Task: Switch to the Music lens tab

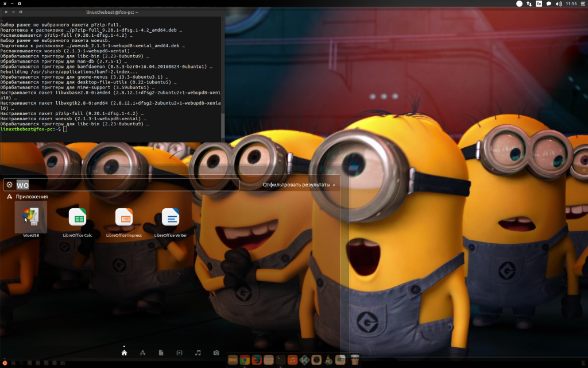Action: click(198, 352)
